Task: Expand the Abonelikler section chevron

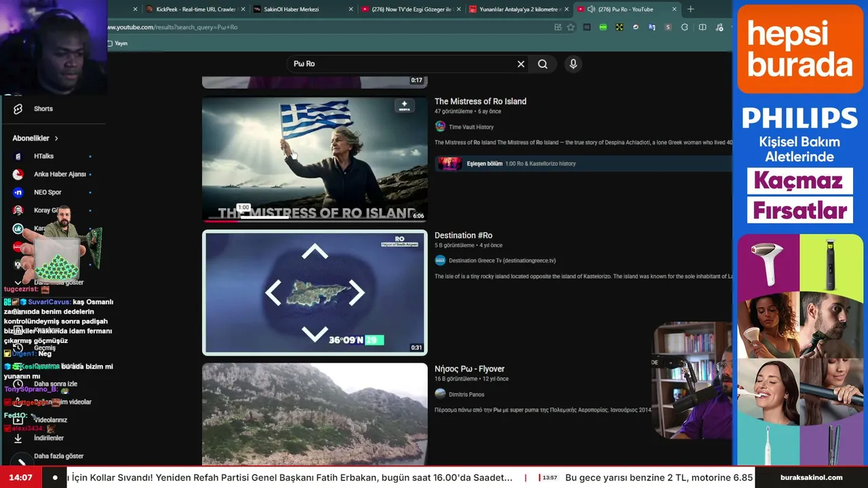Action: click(x=56, y=138)
